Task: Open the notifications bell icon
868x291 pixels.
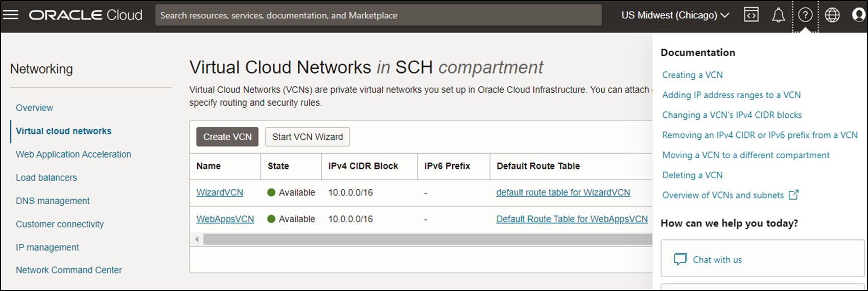Action: coord(778,15)
